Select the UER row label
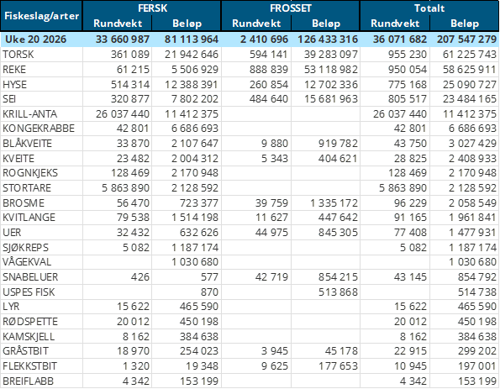 click(x=12, y=232)
